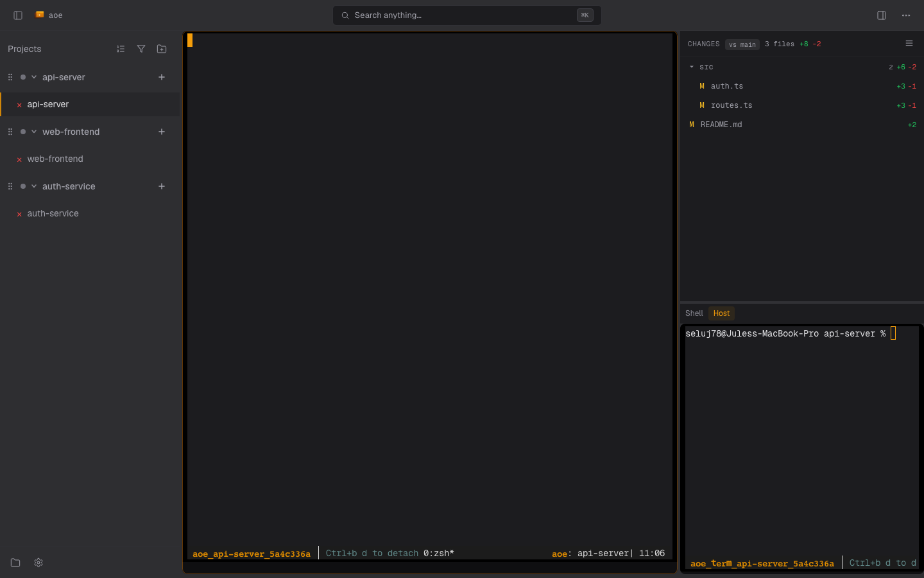Toggle the right panel layout icon
The height and width of the screenshot is (578, 924).
tap(882, 15)
